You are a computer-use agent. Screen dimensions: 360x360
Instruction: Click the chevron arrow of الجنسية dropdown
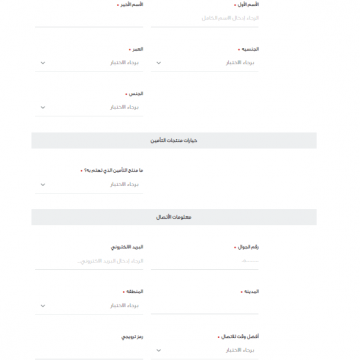(x=159, y=63)
